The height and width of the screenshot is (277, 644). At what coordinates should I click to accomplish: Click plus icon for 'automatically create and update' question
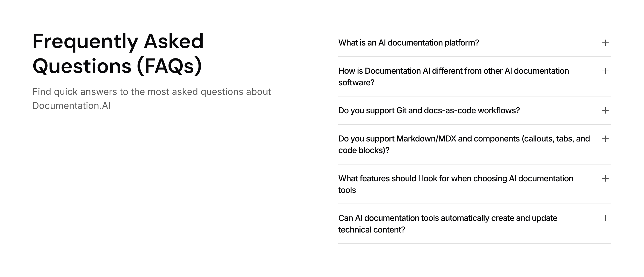tap(605, 218)
